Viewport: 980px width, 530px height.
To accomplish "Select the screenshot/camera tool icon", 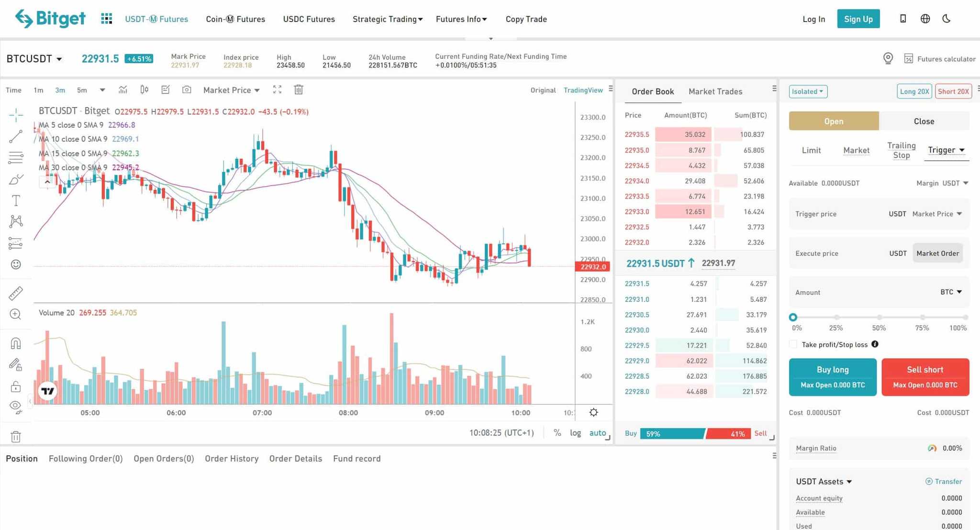I will pyautogui.click(x=187, y=90).
